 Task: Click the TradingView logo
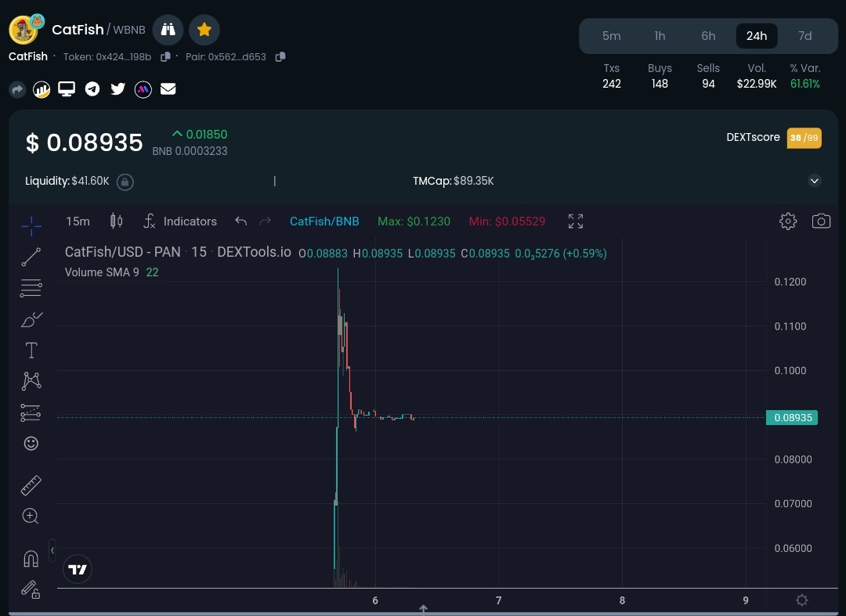(77, 569)
